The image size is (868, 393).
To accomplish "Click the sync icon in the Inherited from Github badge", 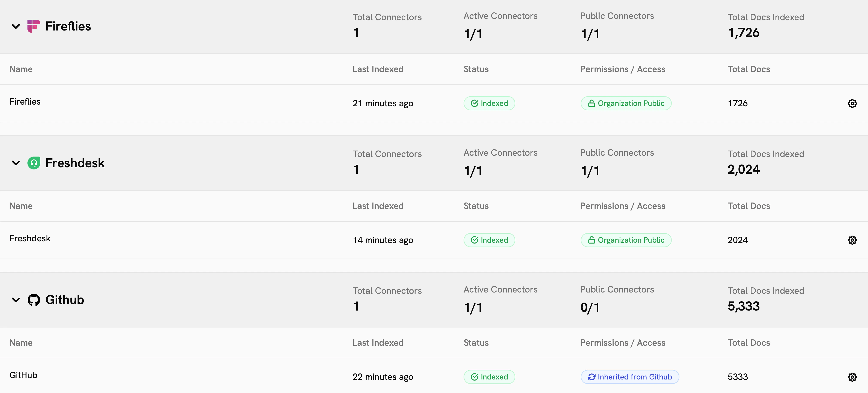I will pyautogui.click(x=592, y=377).
